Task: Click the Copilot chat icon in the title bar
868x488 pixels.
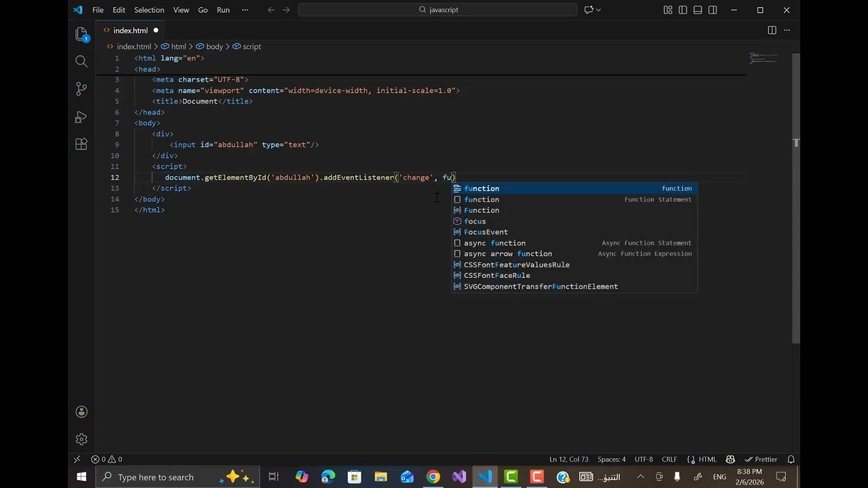Action: tap(589, 10)
